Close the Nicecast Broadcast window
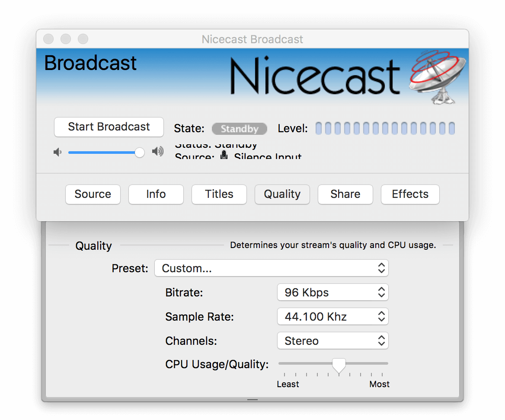Viewport: 505px width, 420px height. tap(48, 39)
